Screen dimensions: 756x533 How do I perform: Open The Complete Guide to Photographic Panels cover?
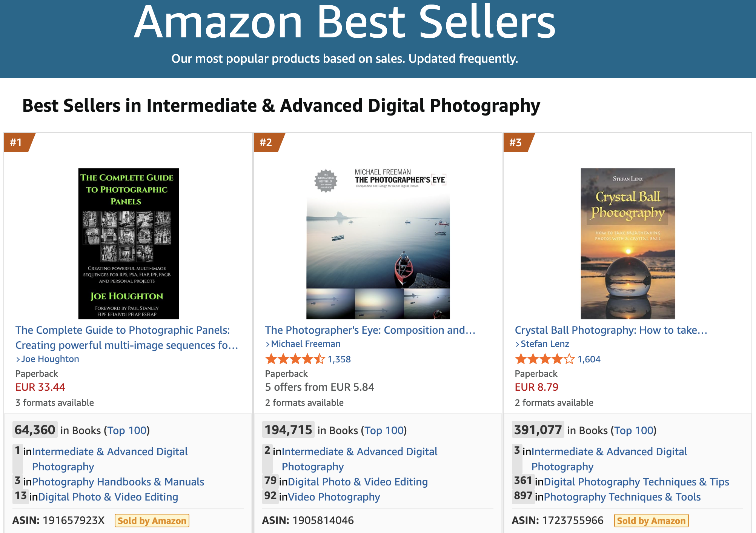(x=128, y=243)
